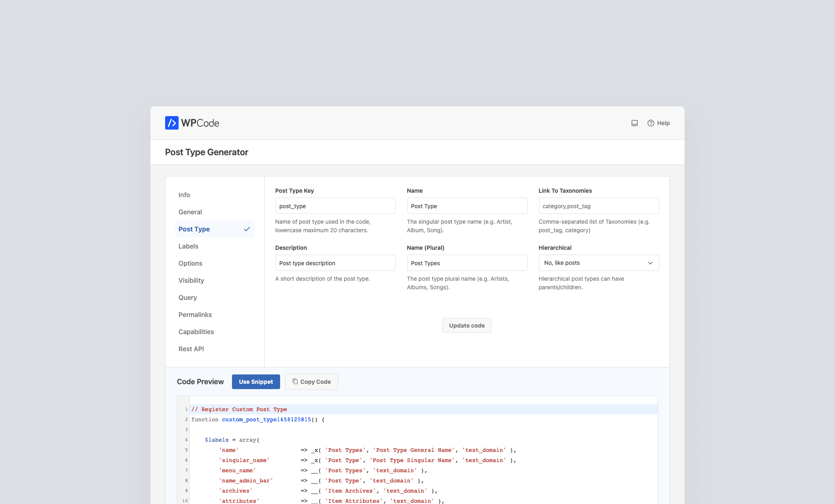The height and width of the screenshot is (504, 835).
Task: Click the checkmark on Post Type tab
Action: [247, 229]
